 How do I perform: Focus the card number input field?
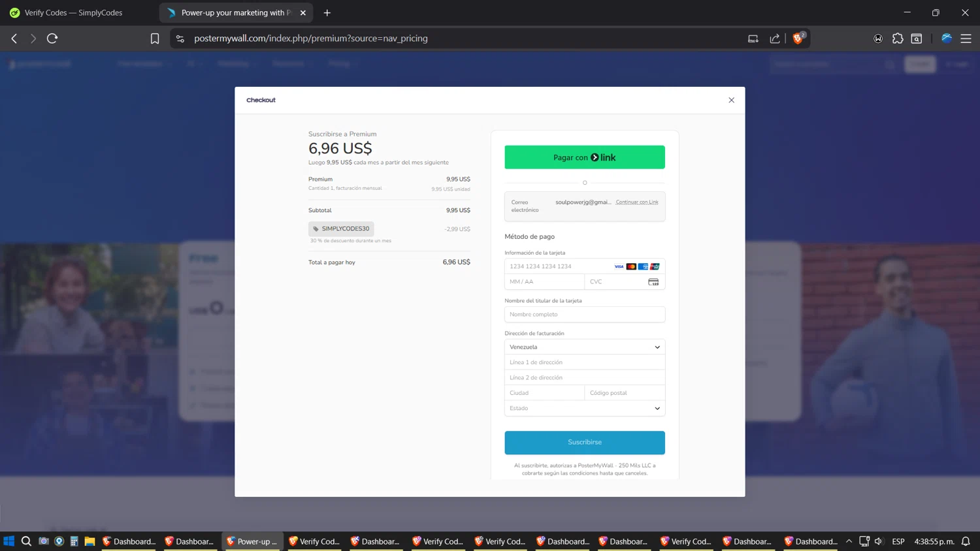[x=559, y=266]
